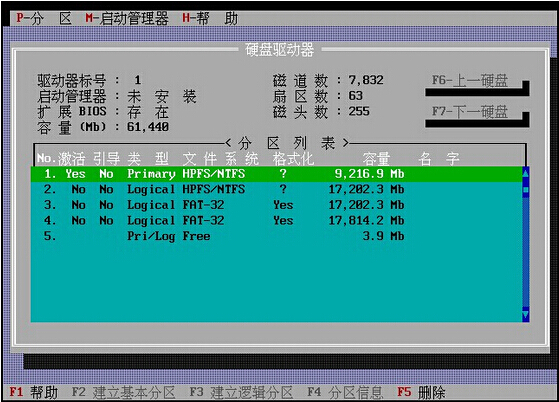Screen dimensions: 559x402
Task: Click the 激活 active column header
Action: [x=72, y=159]
